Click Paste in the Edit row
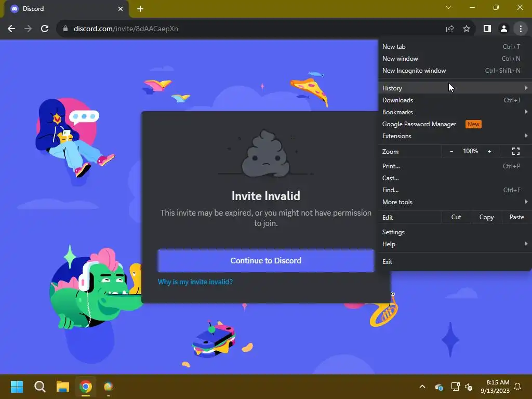The height and width of the screenshot is (399, 532). click(516, 217)
